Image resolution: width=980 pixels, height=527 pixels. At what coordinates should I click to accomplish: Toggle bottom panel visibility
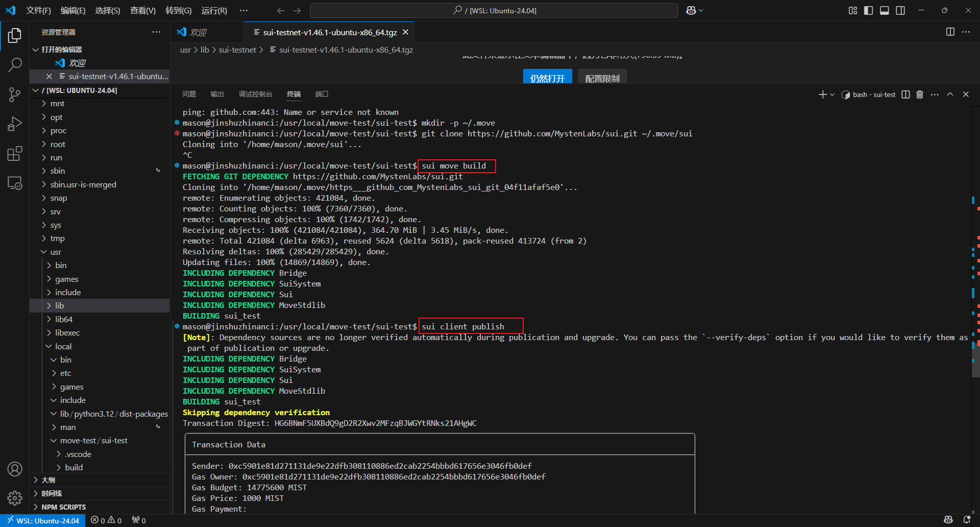(x=885, y=10)
